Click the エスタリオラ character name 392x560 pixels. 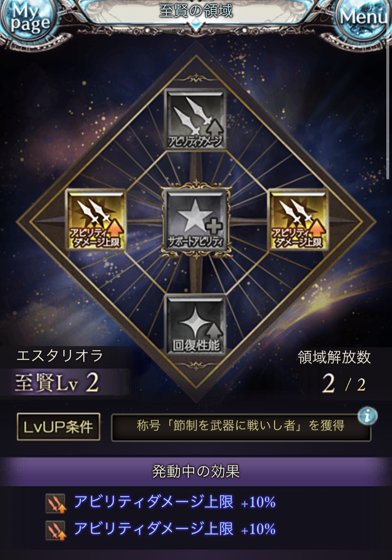(x=60, y=356)
